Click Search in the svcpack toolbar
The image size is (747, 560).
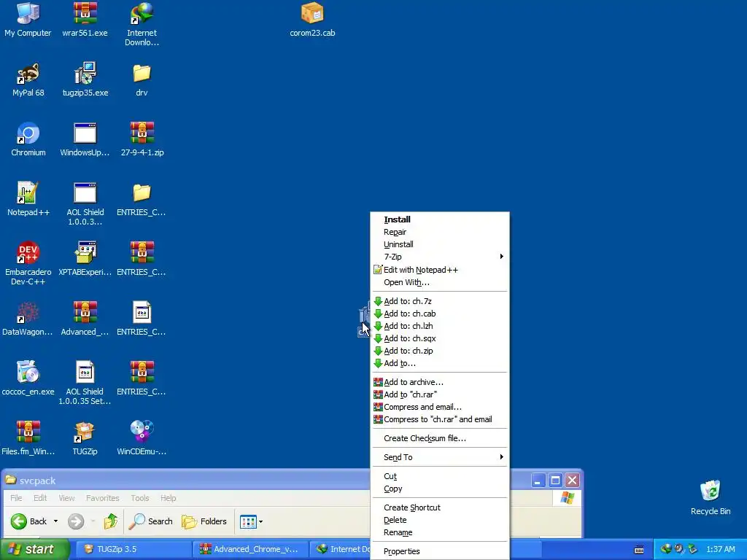[x=151, y=521]
